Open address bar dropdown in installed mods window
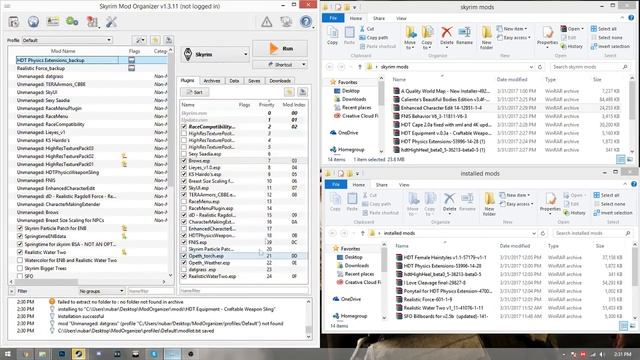This screenshot has height=360, width=640. click(533, 233)
